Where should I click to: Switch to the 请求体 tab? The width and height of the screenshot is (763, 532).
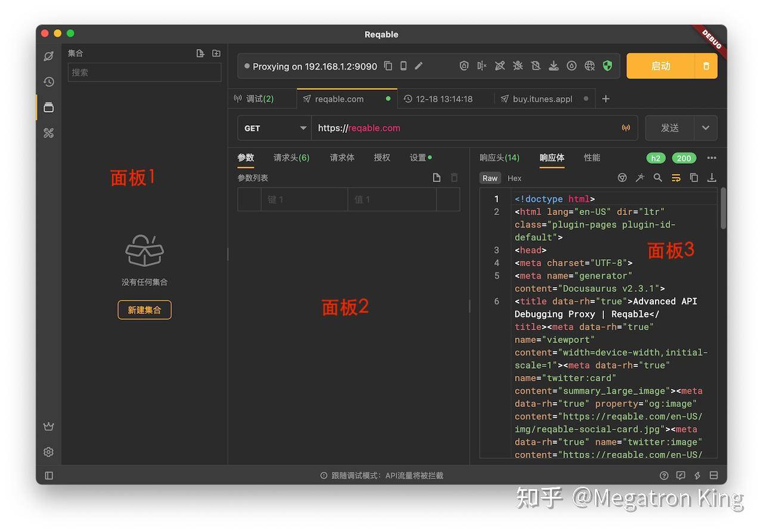[342, 158]
